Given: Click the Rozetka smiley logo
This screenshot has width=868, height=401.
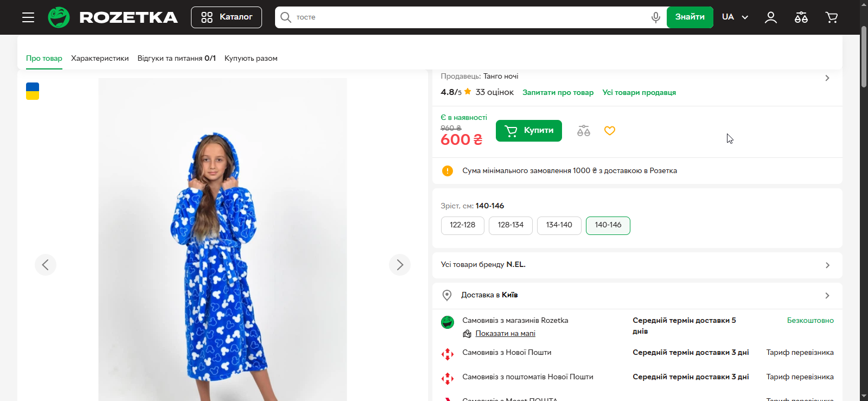Looking at the screenshot, I should point(59,17).
